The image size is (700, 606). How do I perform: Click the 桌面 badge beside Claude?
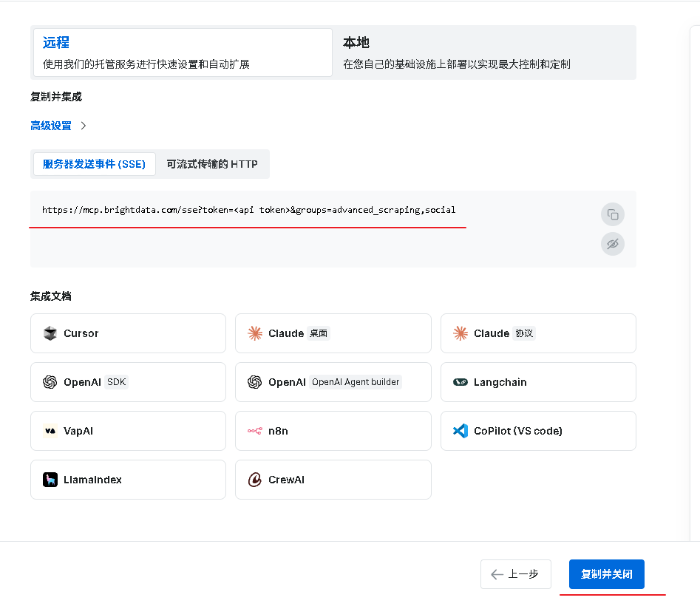[319, 333]
